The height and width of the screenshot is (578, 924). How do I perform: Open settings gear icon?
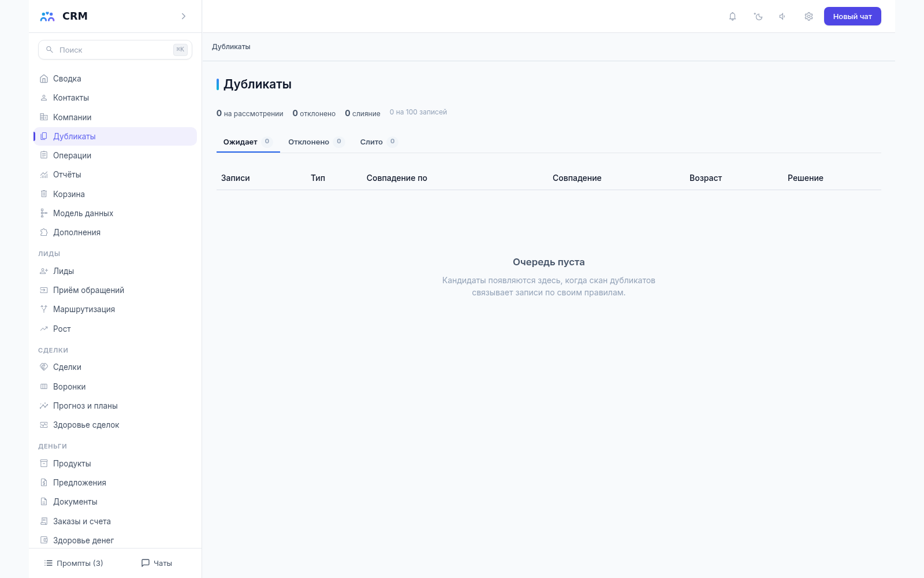(808, 16)
